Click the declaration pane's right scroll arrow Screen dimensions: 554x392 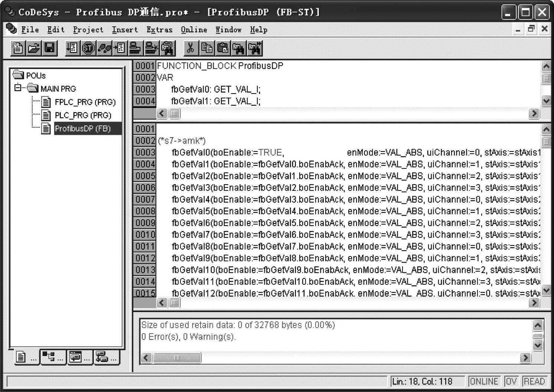(534, 113)
